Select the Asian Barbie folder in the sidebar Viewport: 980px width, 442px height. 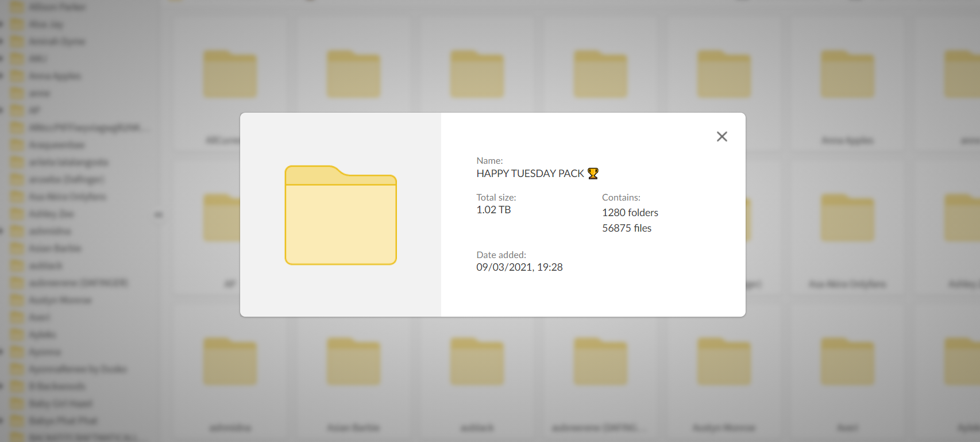click(x=55, y=248)
